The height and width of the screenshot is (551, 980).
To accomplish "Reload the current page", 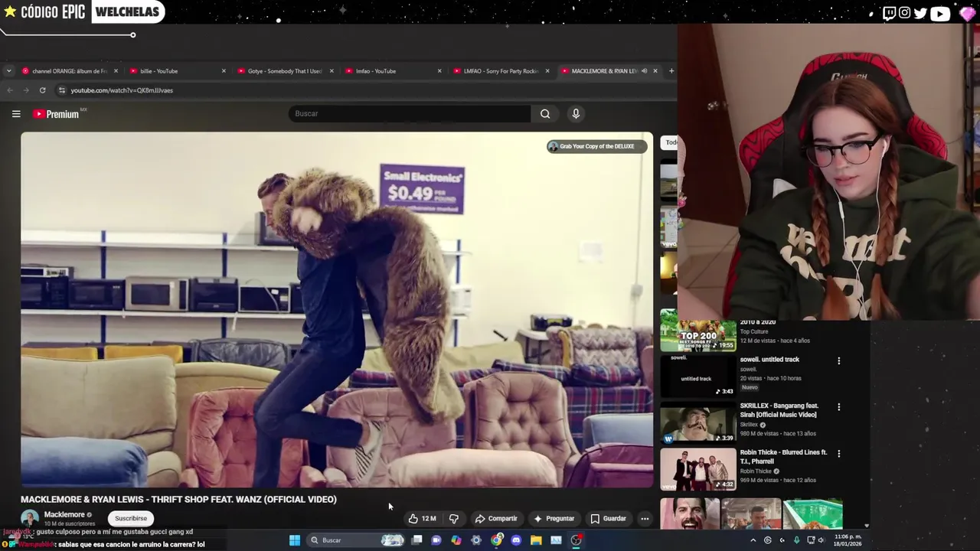I will click(43, 90).
